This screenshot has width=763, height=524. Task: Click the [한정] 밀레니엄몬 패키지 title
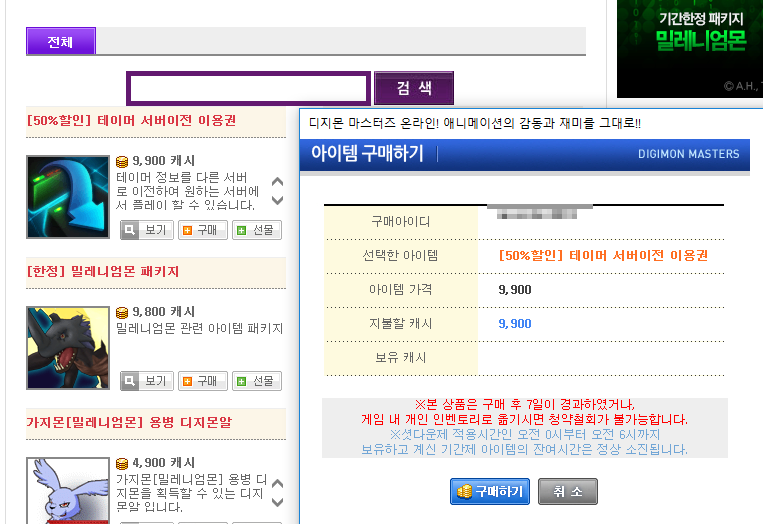click(x=103, y=271)
